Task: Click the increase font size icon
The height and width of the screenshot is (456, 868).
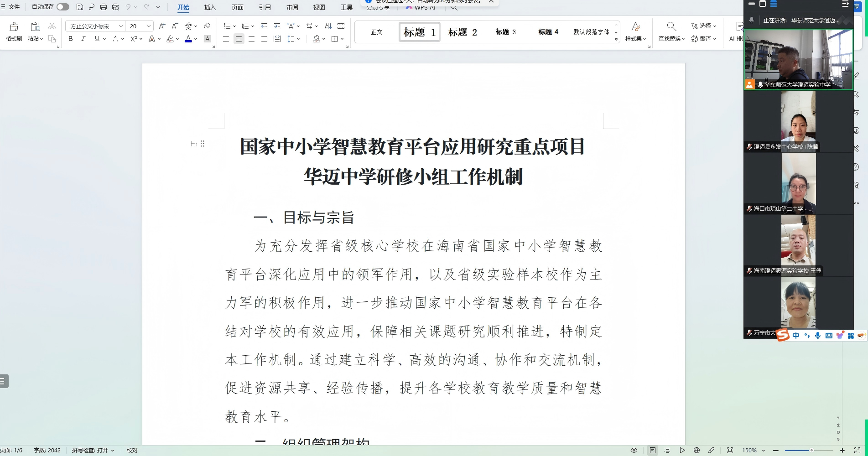Action: click(x=162, y=26)
